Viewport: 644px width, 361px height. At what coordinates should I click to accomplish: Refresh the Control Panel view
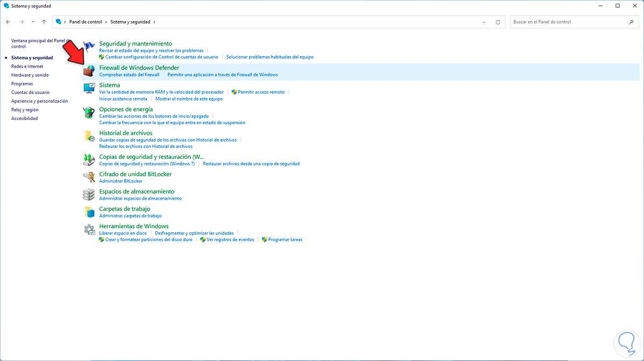click(498, 22)
